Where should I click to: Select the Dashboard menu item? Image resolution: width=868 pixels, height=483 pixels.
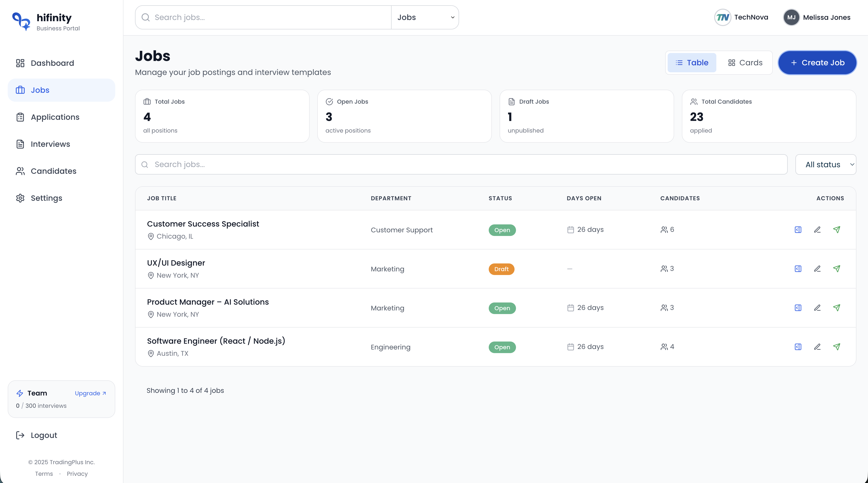point(53,63)
